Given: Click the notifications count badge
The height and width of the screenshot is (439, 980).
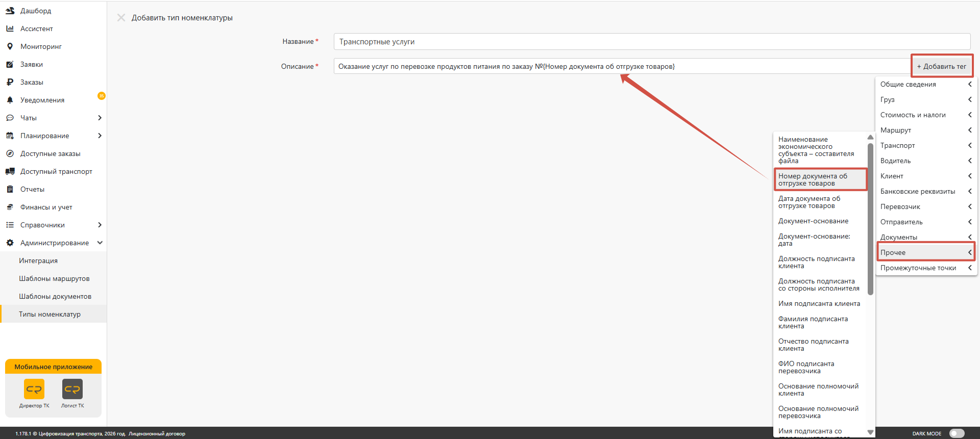Looking at the screenshot, I should 102,96.
